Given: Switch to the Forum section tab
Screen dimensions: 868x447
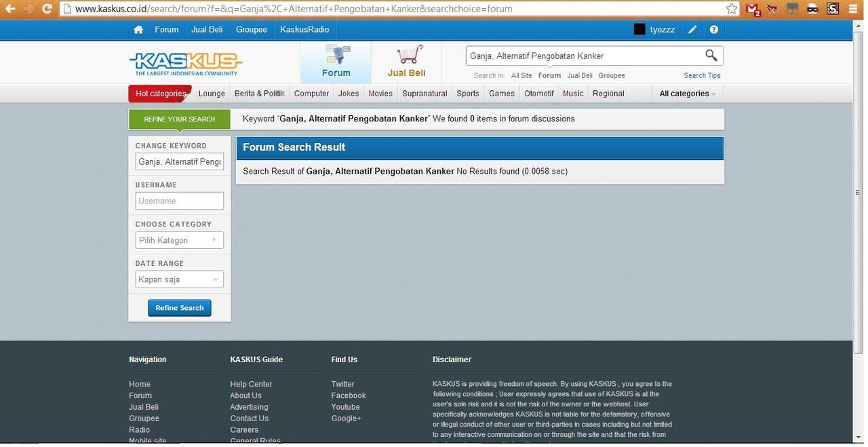Looking at the screenshot, I should click(x=336, y=62).
